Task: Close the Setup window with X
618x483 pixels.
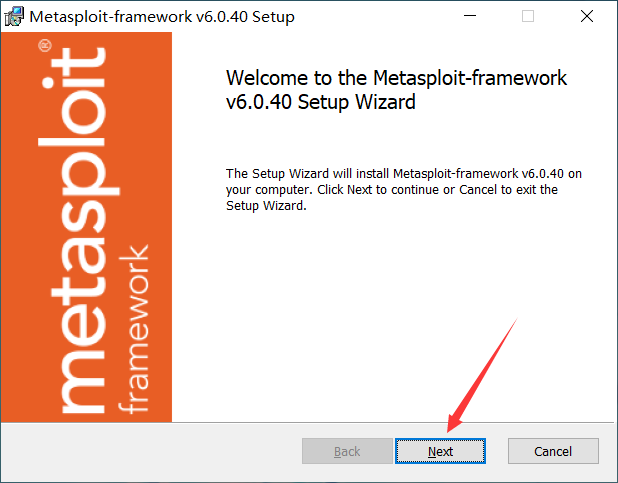Action: tap(587, 16)
